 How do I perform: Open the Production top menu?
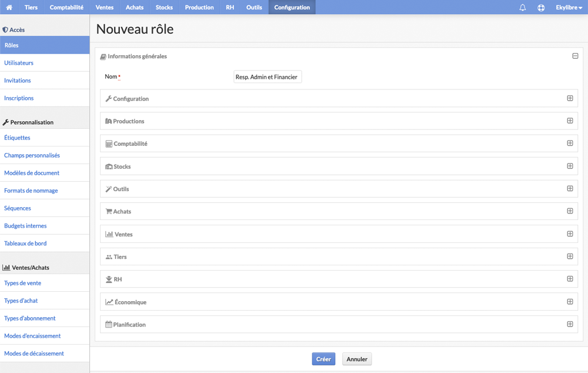tap(199, 7)
